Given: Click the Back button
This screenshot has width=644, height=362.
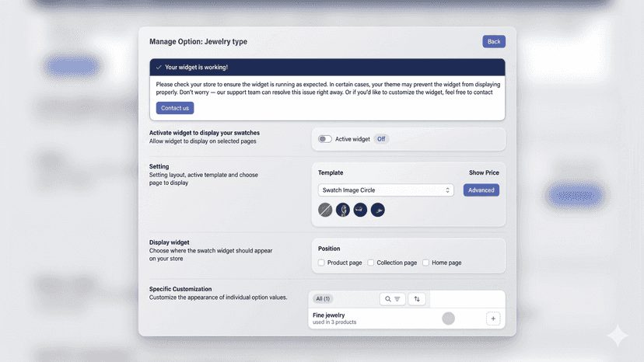Looking at the screenshot, I should point(494,41).
